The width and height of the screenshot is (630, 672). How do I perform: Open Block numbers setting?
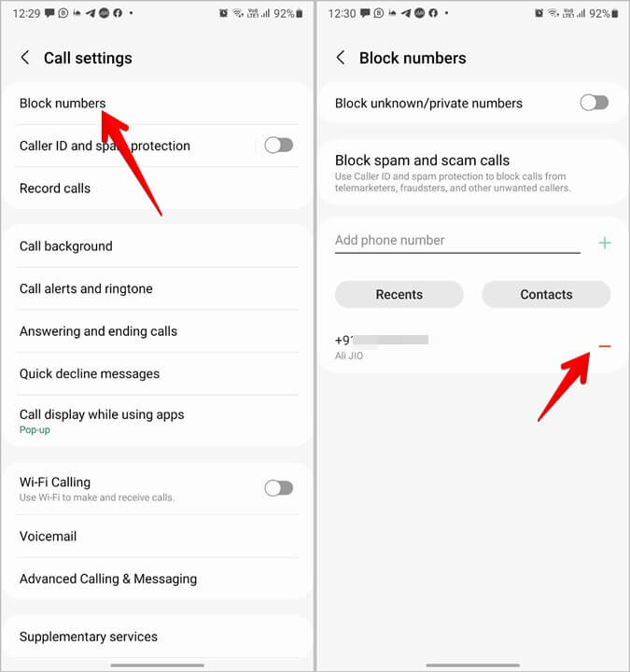click(157, 104)
